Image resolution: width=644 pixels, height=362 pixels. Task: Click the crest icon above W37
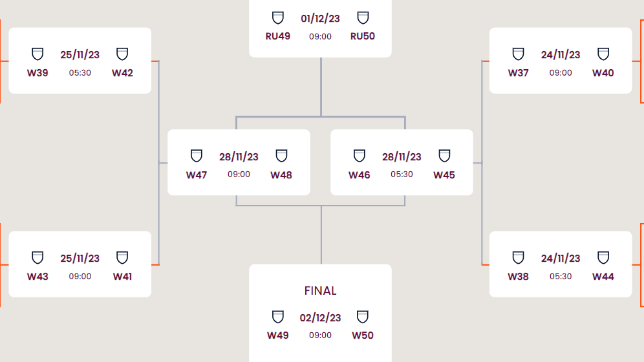click(x=518, y=54)
